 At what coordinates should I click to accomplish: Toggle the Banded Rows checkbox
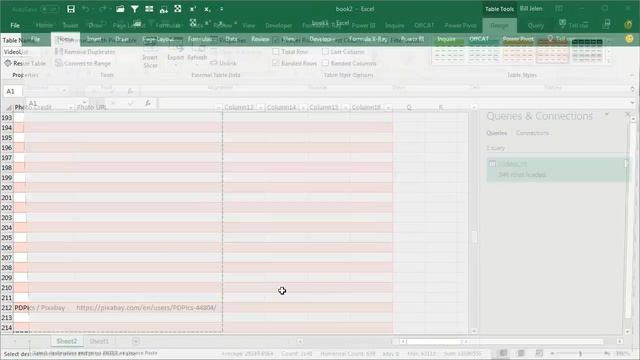[276, 63]
